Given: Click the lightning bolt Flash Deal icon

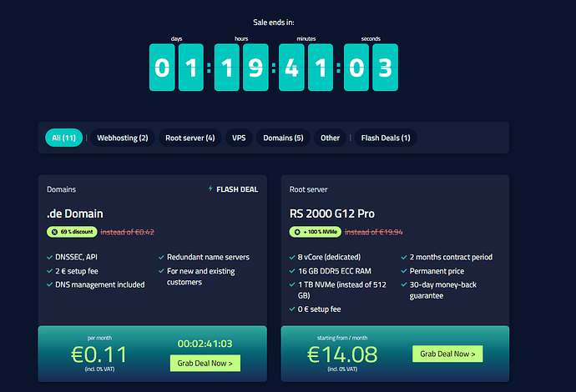Looking at the screenshot, I should point(210,188).
